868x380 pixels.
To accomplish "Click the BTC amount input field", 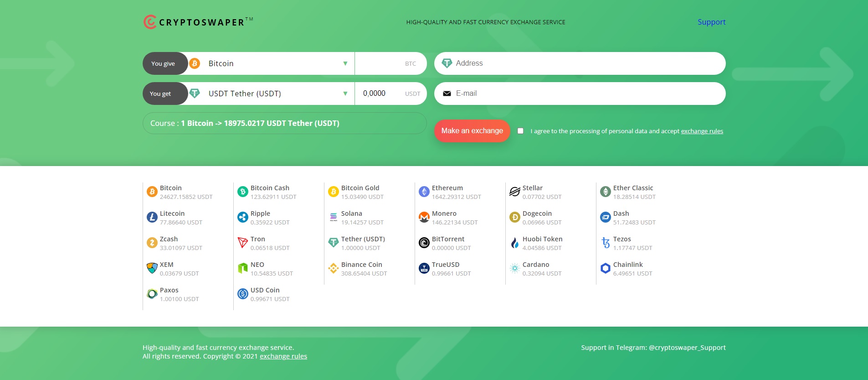I will pos(390,63).
